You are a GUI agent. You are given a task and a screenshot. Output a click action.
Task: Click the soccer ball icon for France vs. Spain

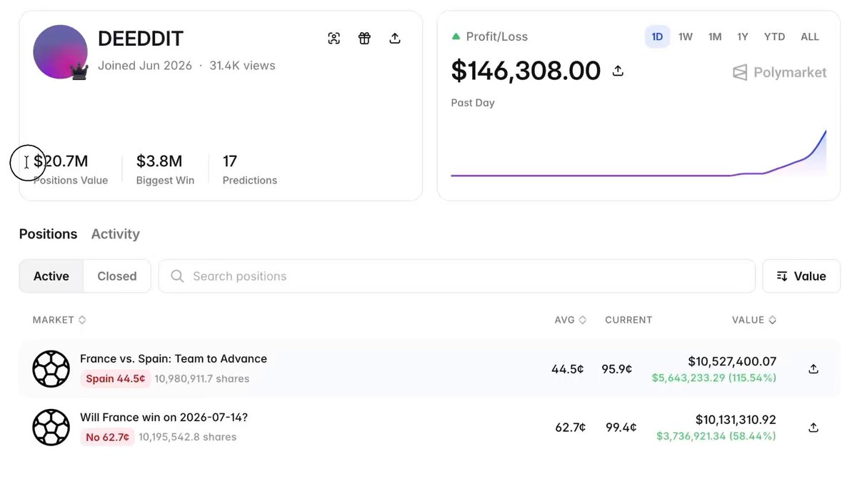[x=51, y=369]
